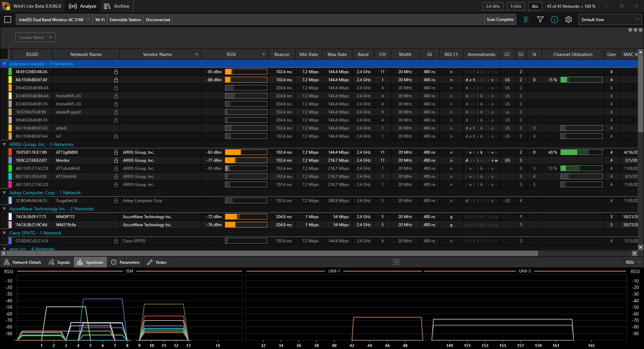Open the settings gear icon
The image size is (644, 349).
[568, 19]
